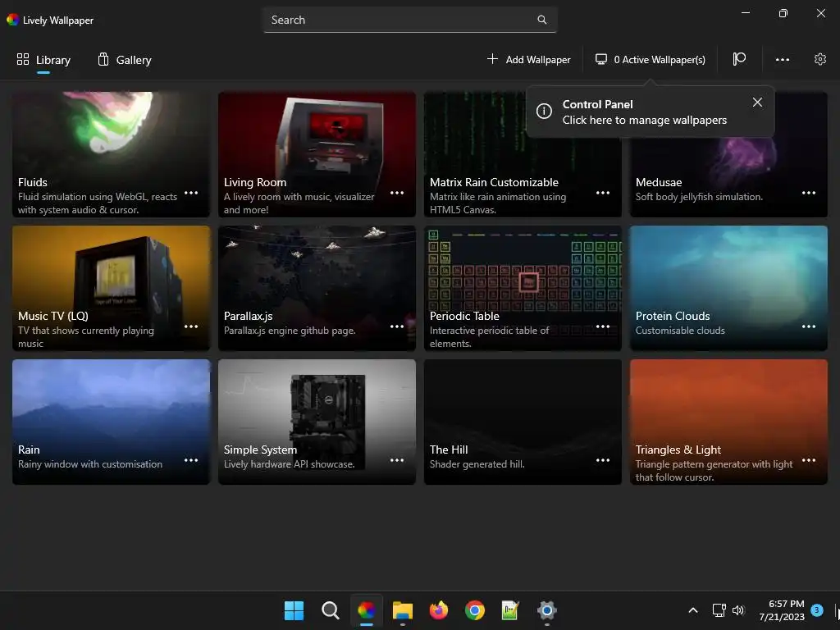840x630 pixels.
Task: Click the Patreon support icon
Action: pyautogui.click(x=739, y=59)
